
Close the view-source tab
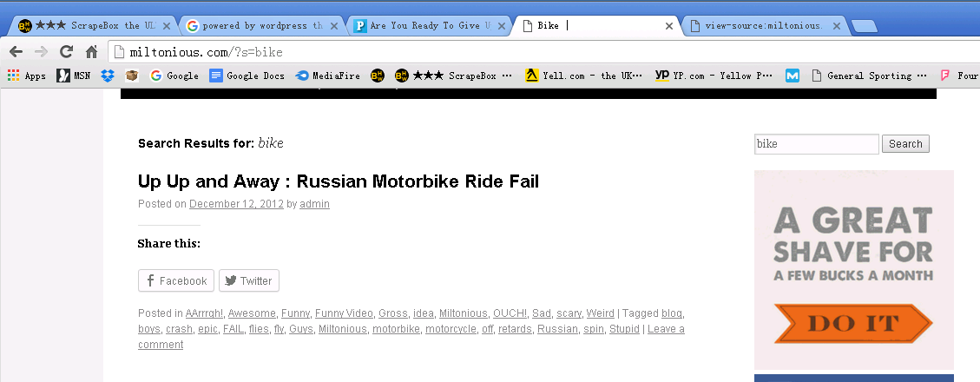(x=836, y=26)
